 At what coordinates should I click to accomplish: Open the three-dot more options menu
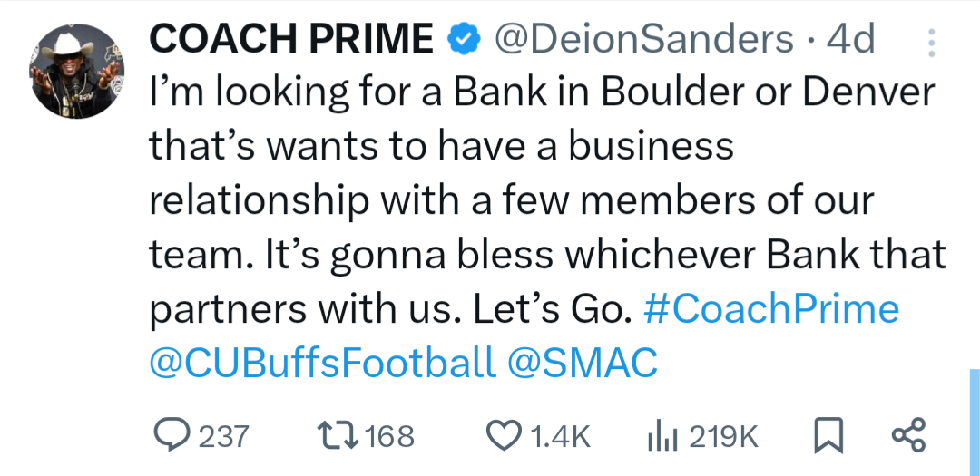point(931,42)
